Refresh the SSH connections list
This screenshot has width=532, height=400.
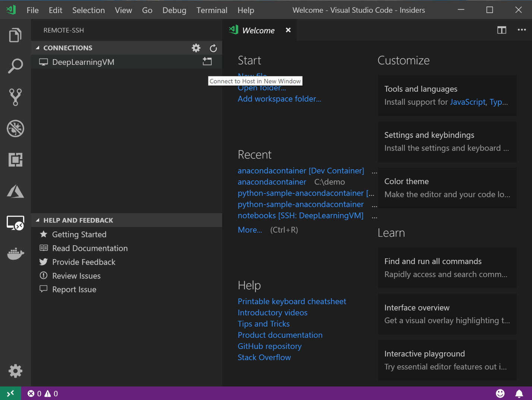click(213, 48)
